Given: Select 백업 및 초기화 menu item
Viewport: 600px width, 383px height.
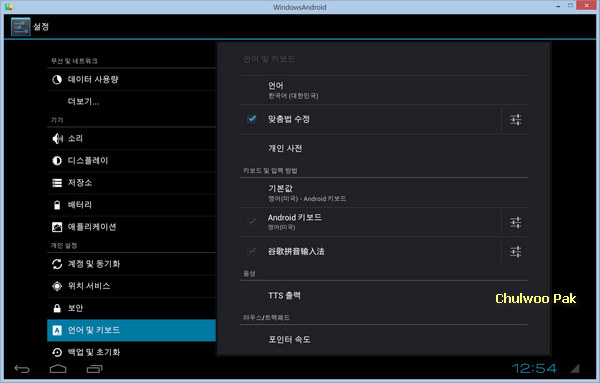Looking at the screenshot, I should pos(132,352).
